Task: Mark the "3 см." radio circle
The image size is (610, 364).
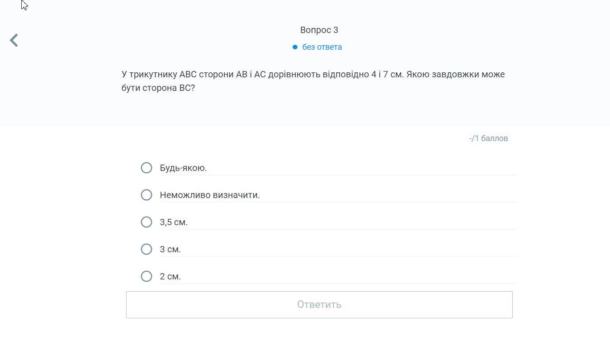Action: [147, 249]
